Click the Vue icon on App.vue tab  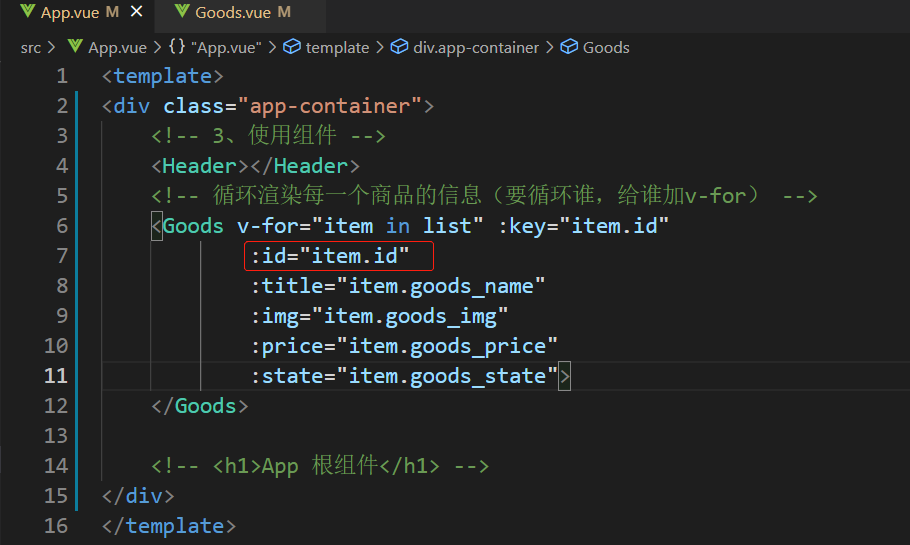[27, 11]
